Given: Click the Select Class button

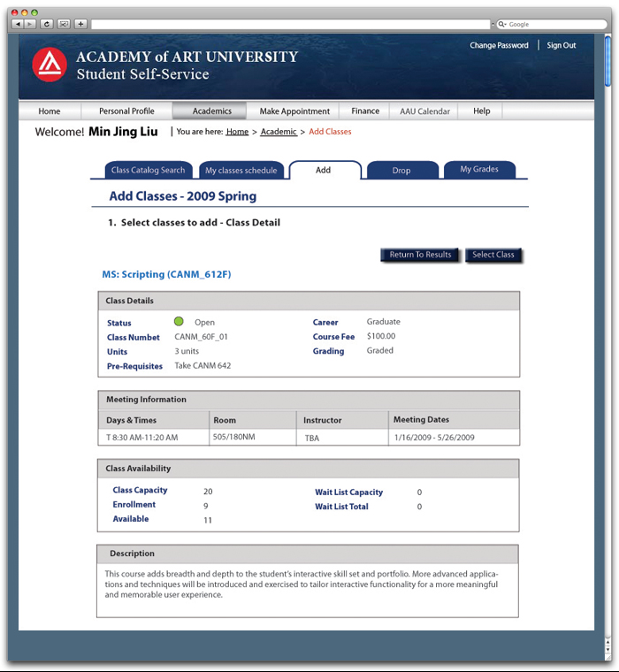Looking at the screenshot, I should [493, 255].
